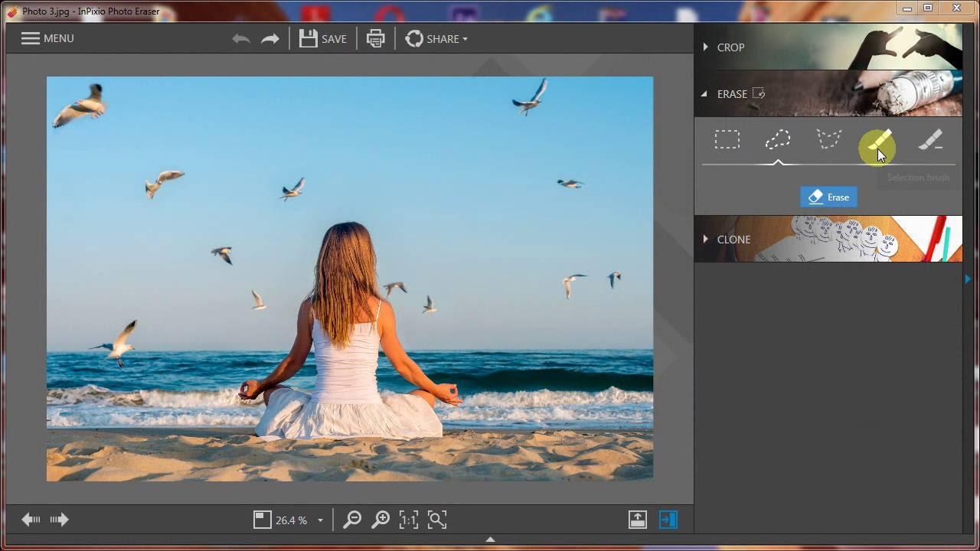Expand the CLONE panel
Image resolution: width=980 pixels, height=551 pixels.
click(x=733, y=239)
